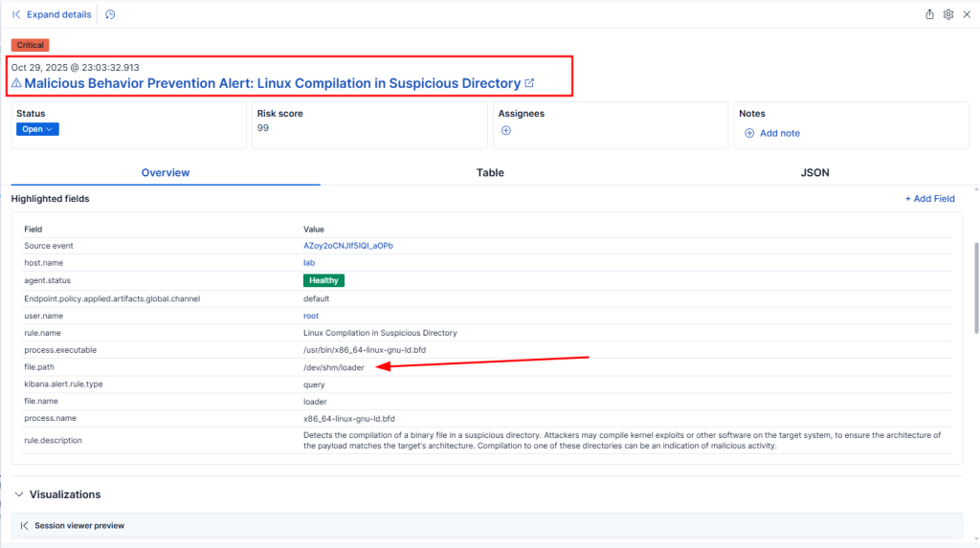The image size is (980, 548).
Task: Switch to the JSON tab
Action: (814, 173)
